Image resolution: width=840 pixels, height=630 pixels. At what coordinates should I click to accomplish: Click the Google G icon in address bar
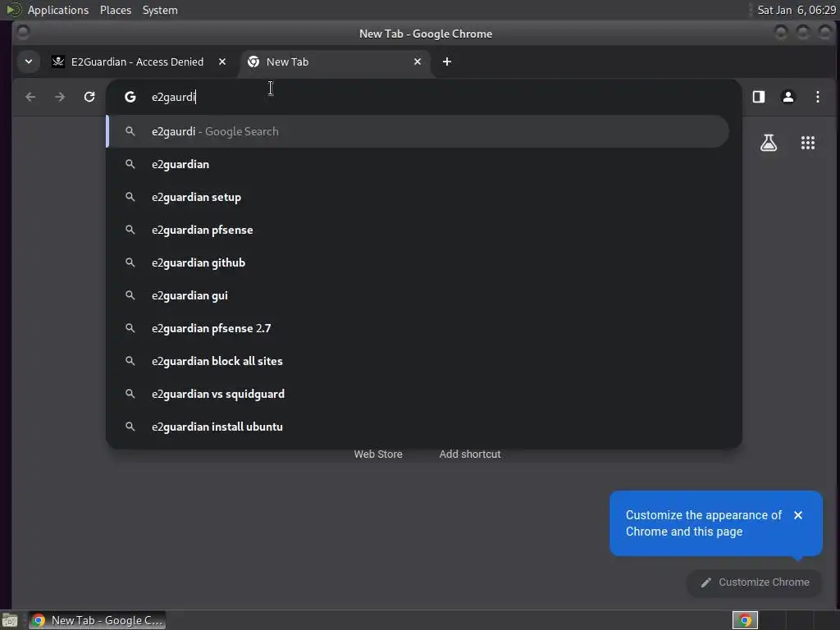click(130, 97)
